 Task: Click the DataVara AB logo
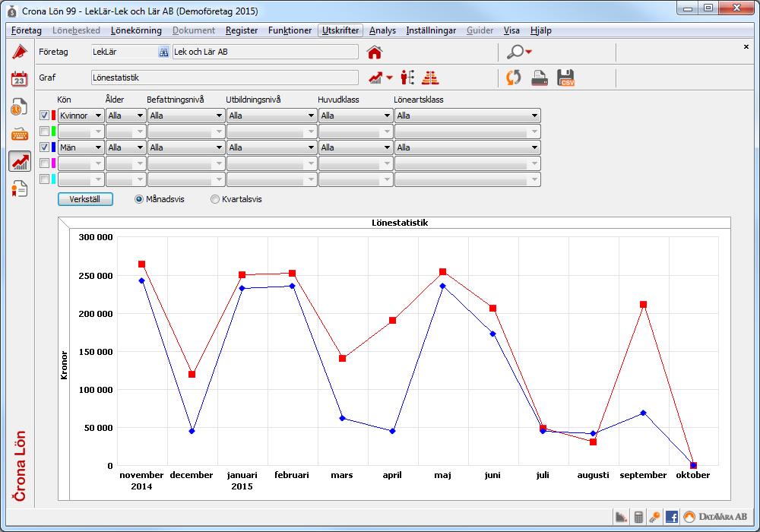tap(716, 517)
